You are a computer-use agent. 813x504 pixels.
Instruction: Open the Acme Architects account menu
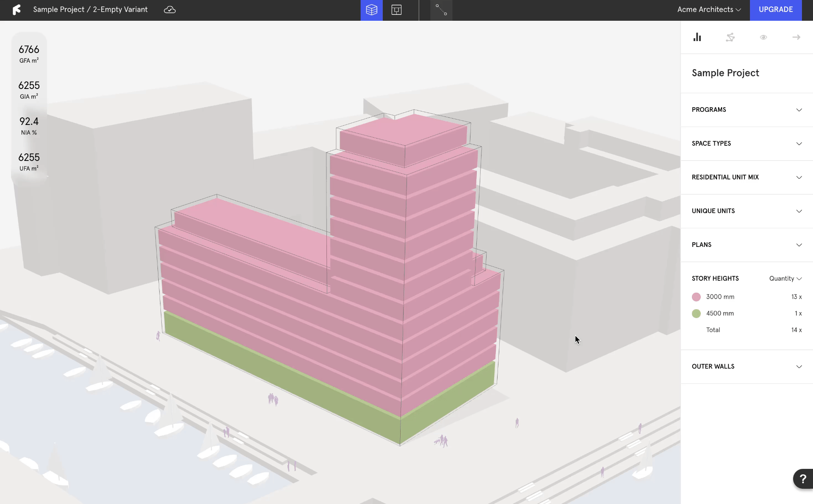(709, 10)
